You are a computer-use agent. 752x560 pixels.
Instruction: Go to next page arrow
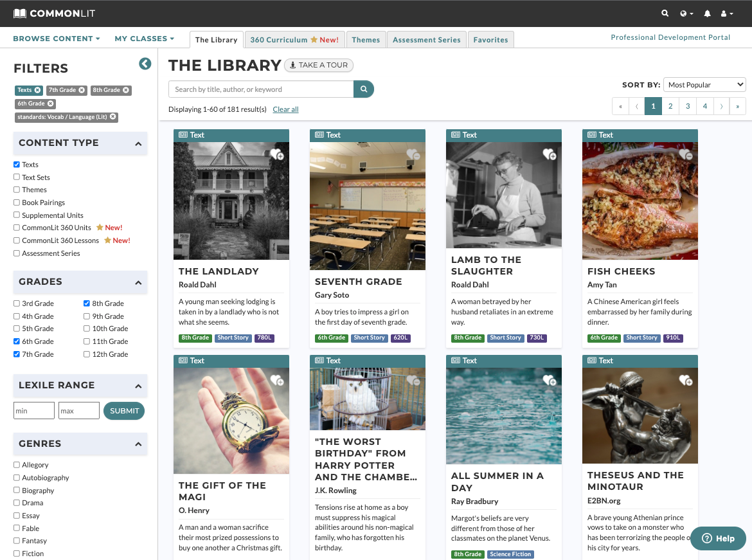click(x=721, y=106)
